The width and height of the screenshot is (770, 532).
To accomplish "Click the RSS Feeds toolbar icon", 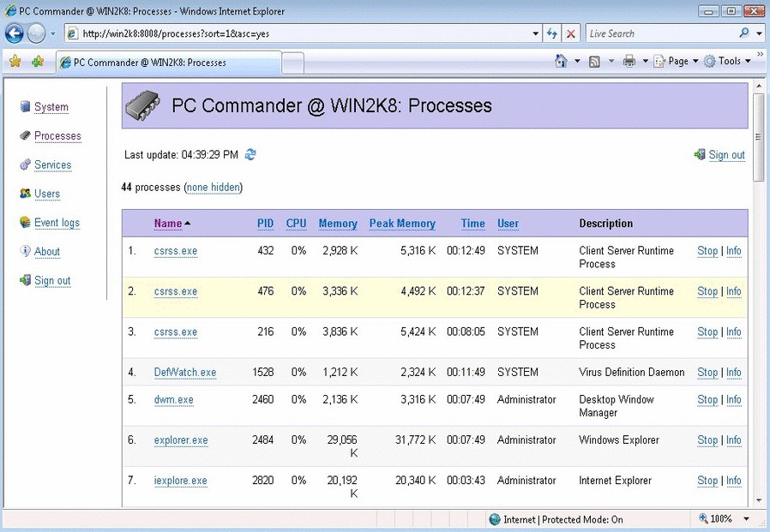I will pos(595,62).
